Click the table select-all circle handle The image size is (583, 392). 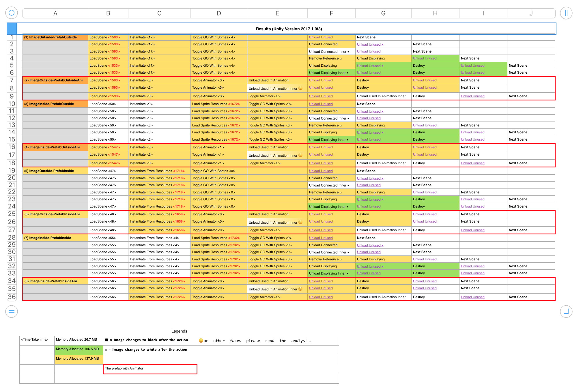pos(12,13)
